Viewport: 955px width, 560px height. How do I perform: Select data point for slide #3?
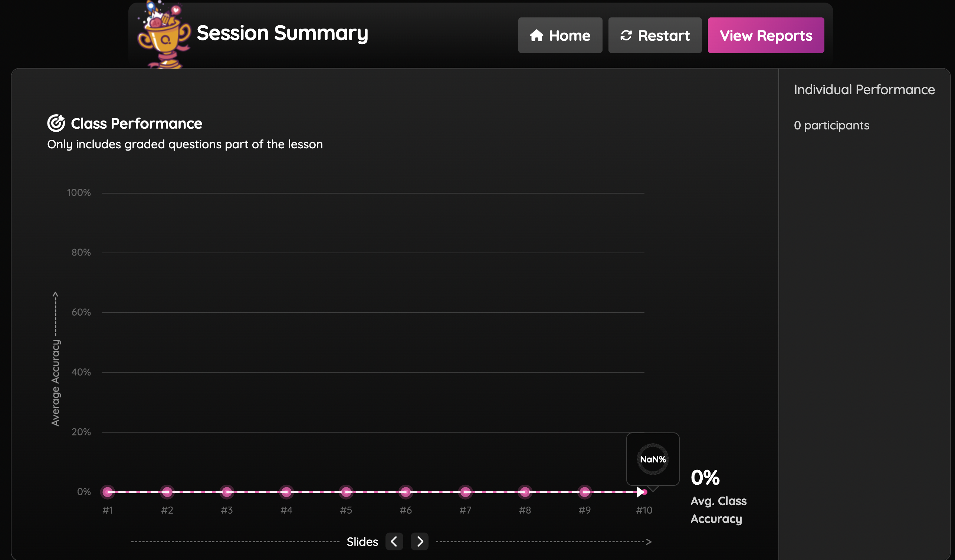point(227,492)
